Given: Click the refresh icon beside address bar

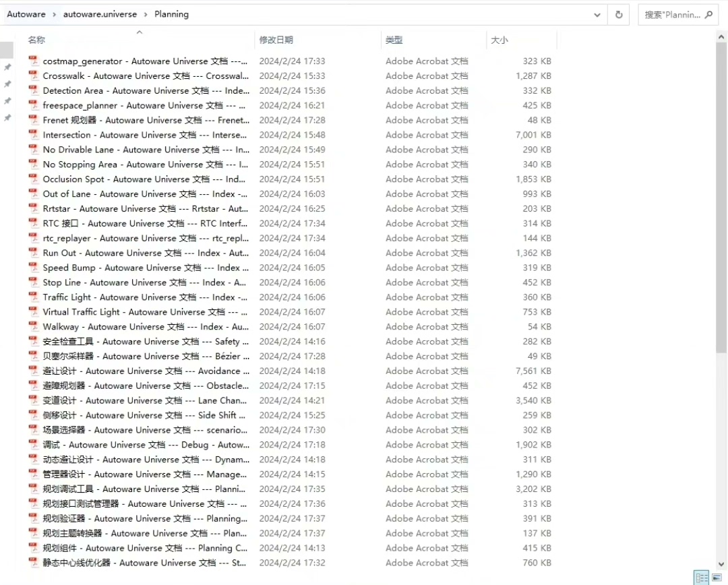Looking at the screenshot, I should (619, 14).
